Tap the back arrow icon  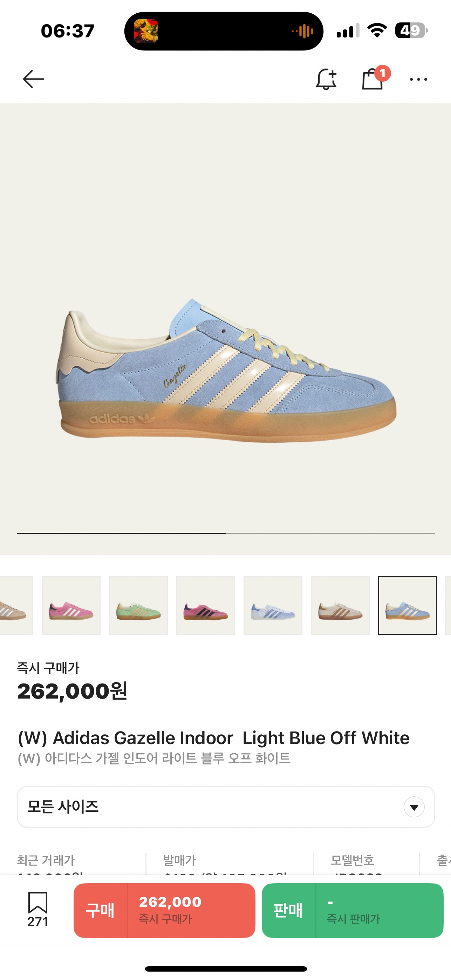click(33, 79)
